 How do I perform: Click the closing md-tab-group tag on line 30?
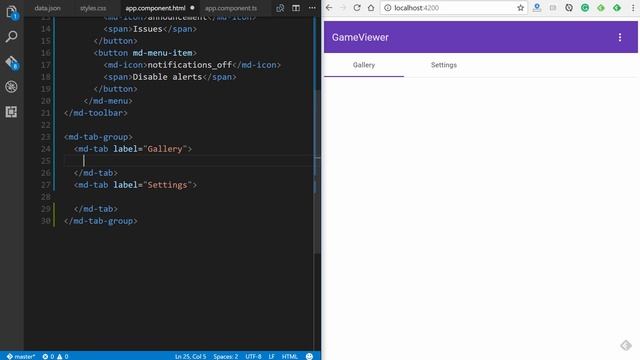[101, 221]
